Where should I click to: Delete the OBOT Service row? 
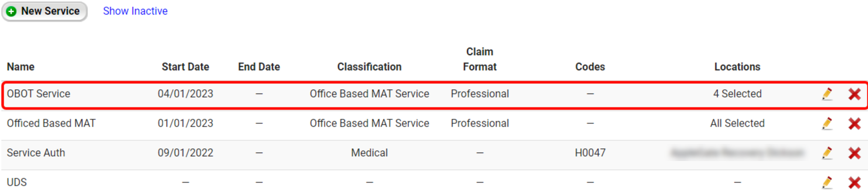(x=854, y=94)
